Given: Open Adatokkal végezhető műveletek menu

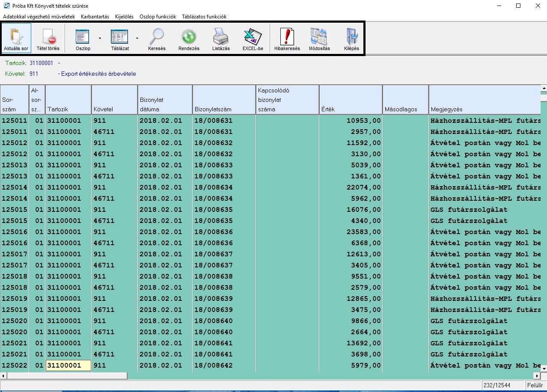Looking at the screenshot, I should (x=39, y=17).
